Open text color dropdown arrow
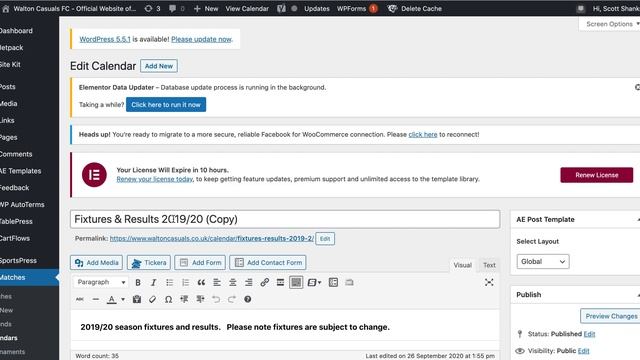The image size is (640, 360). pyautogui.click(x=123, y=300)
